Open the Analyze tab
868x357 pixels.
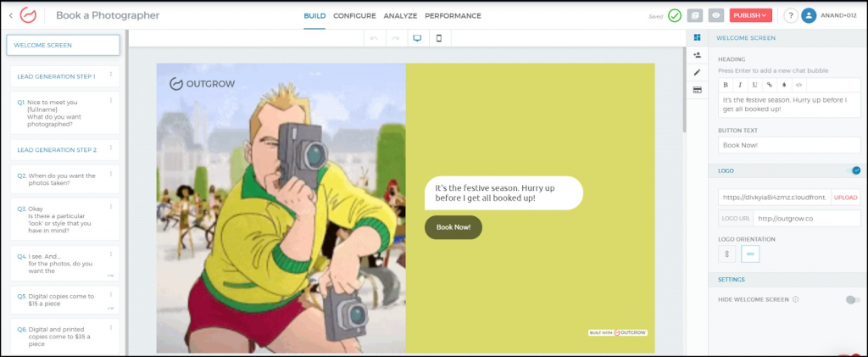pos(400,15)
